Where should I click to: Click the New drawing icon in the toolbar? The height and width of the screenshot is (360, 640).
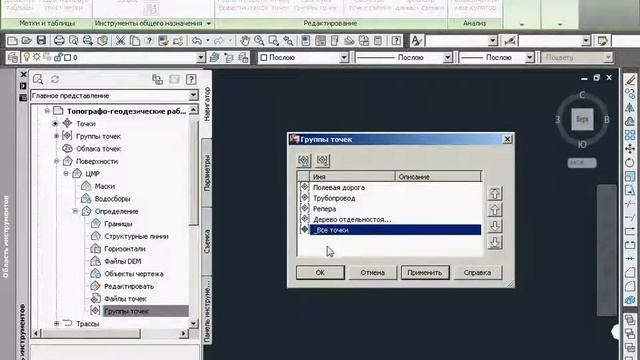pyautogui.click(x=12, y=40)
